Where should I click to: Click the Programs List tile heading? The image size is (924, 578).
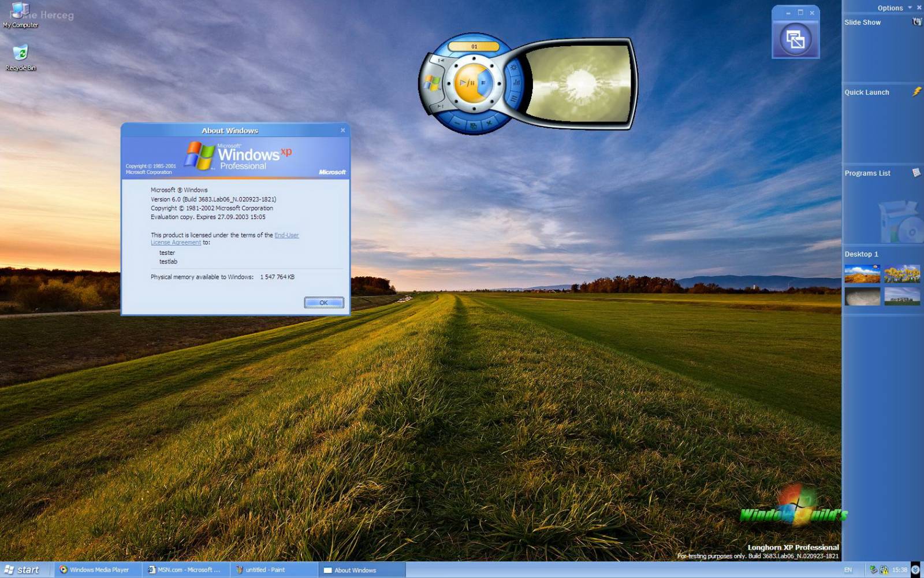(867, 173)
